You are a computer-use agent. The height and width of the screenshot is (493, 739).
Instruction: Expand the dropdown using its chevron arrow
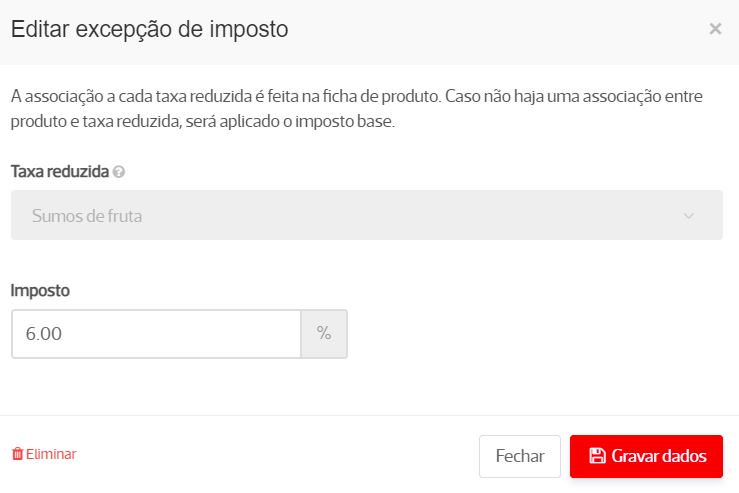(x=688, y=216)
